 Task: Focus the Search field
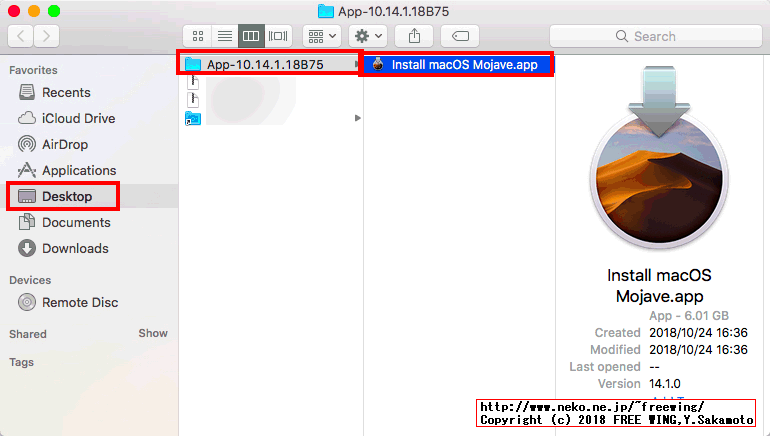pyautogui.click(x=656, y=36)
